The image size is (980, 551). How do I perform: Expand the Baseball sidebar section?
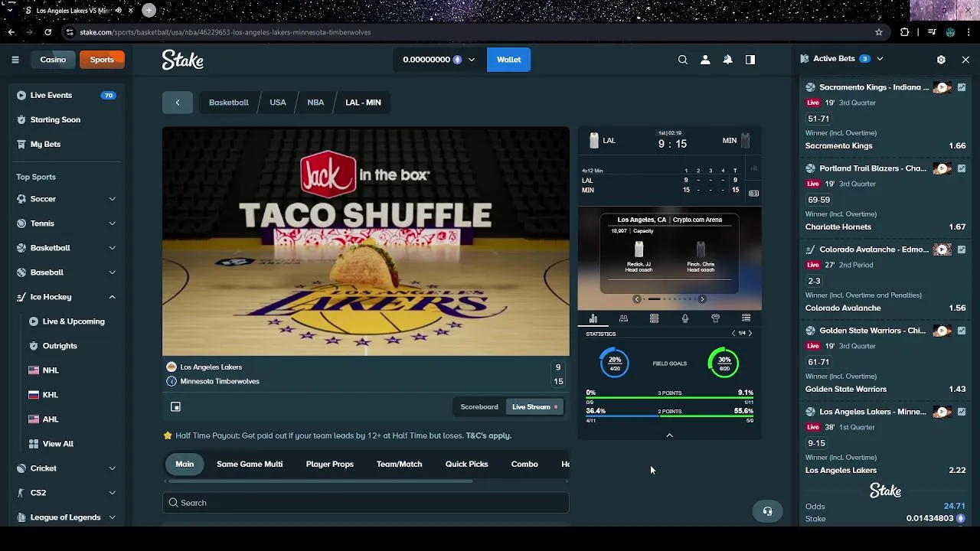(112, 272)
